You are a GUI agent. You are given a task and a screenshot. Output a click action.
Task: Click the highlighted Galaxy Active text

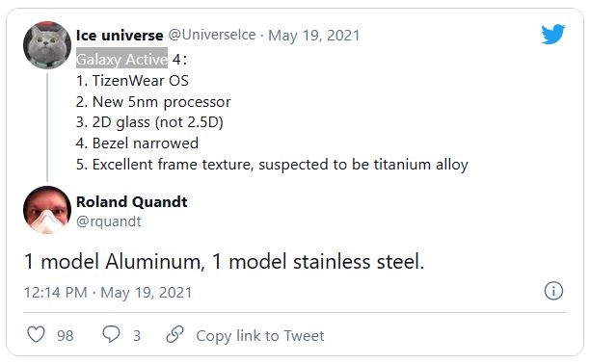tap(121, 59)
